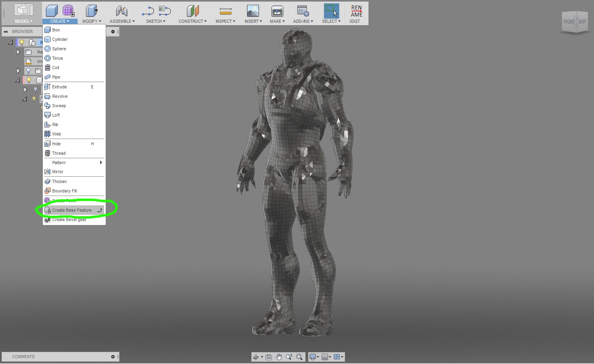Toggle the root component lightbulb visibility

click(x=22, y=42)
